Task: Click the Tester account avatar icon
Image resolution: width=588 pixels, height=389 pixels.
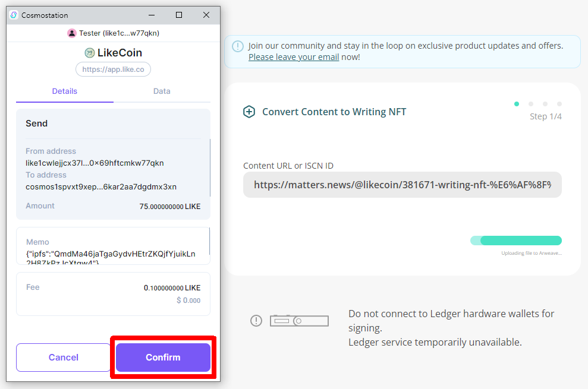Action: pos(72,33)
